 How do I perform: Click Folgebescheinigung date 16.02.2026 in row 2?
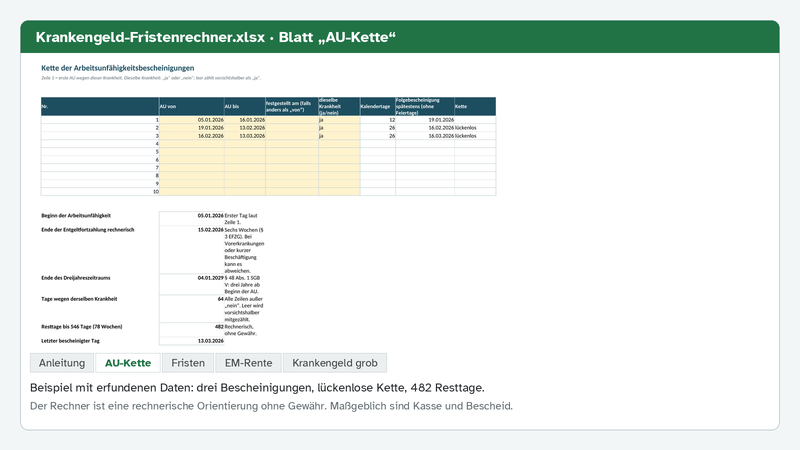point(425,128)
